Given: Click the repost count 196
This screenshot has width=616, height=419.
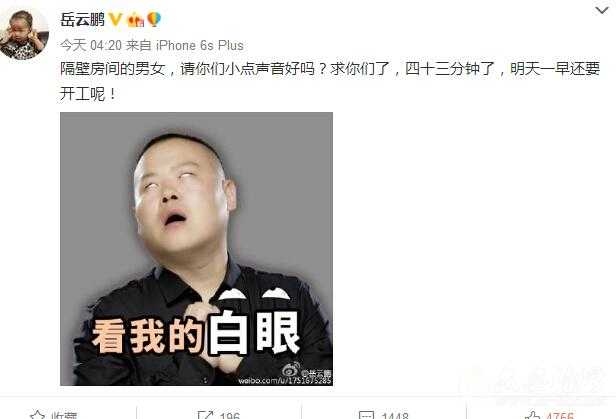Looking at the screenshot, I should pos(230,415).
